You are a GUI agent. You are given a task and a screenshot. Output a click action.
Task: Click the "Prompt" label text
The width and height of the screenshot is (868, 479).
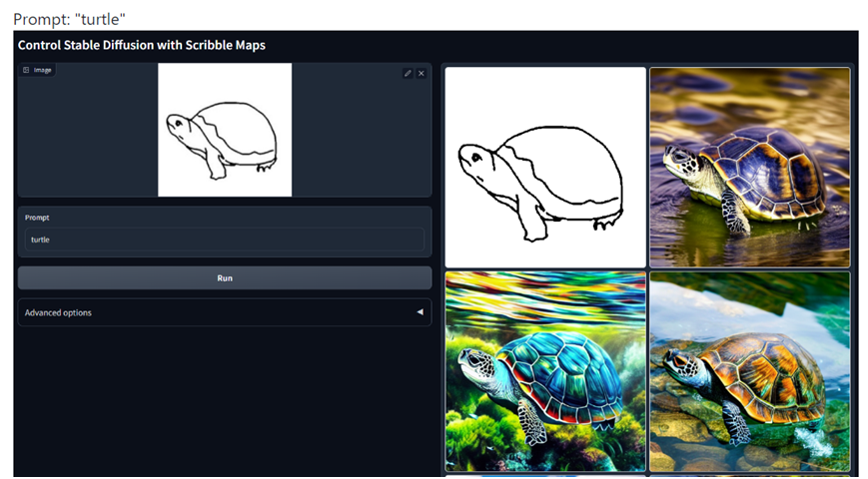pyautogui.click(x=37, y=218)
